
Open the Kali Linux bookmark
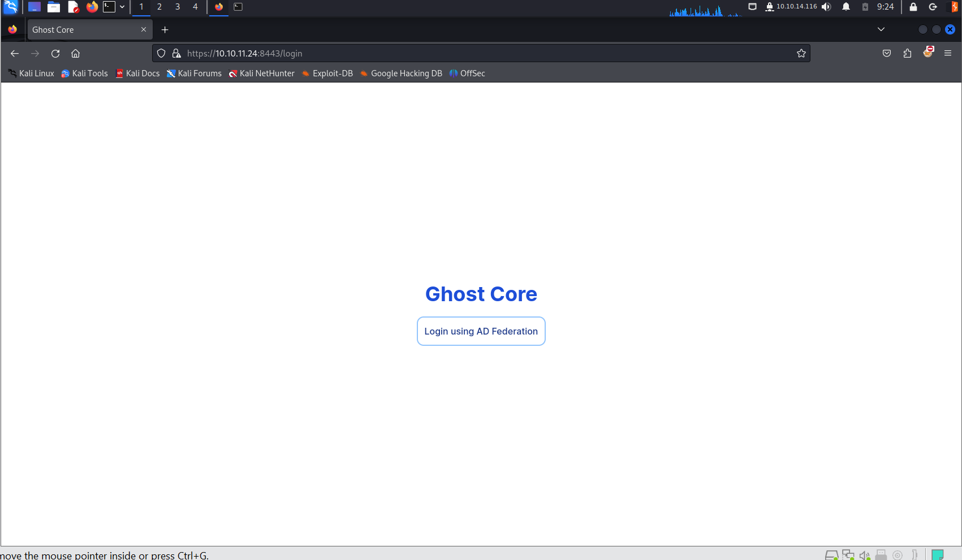click(31, 73)
